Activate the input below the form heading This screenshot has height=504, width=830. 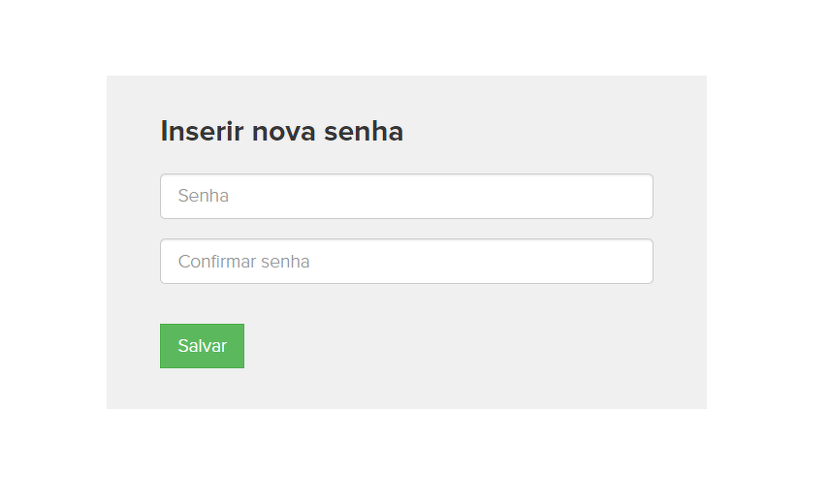coord(406,196)
